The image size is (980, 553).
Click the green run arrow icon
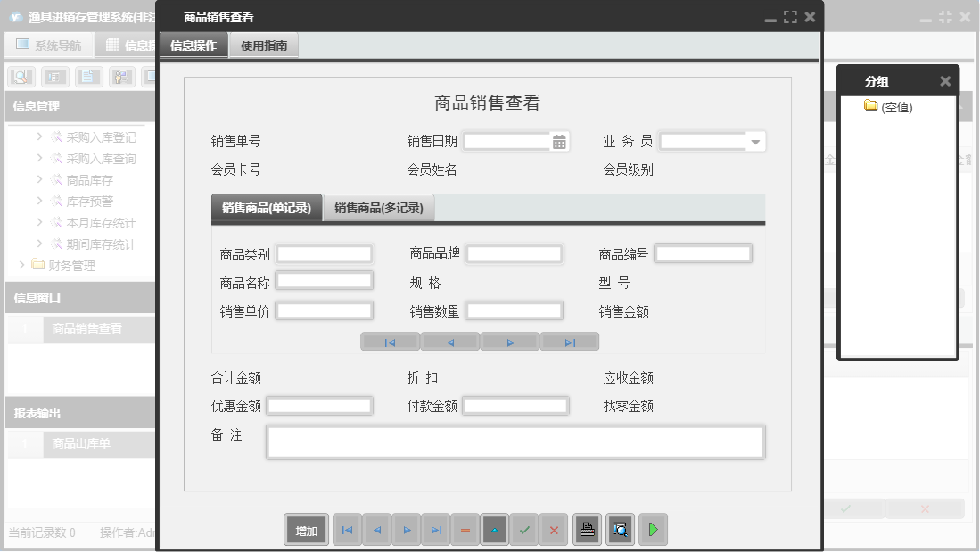652,529
